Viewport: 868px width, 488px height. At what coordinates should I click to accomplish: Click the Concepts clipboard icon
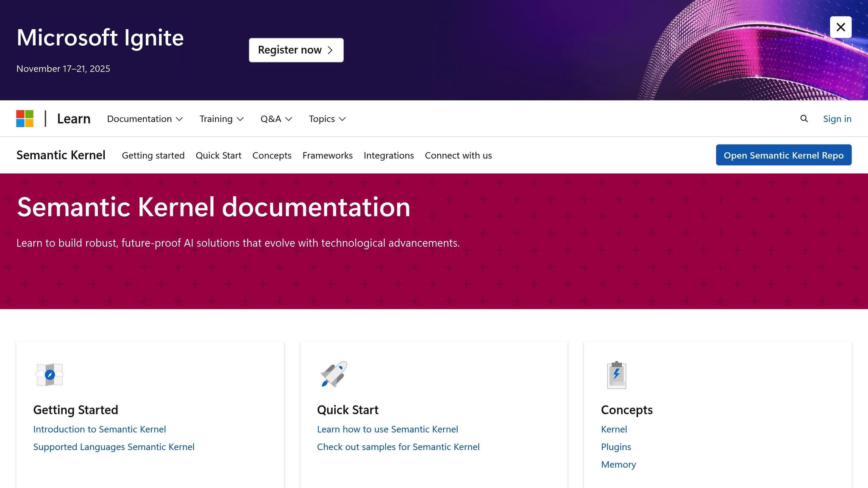point(617,375)
